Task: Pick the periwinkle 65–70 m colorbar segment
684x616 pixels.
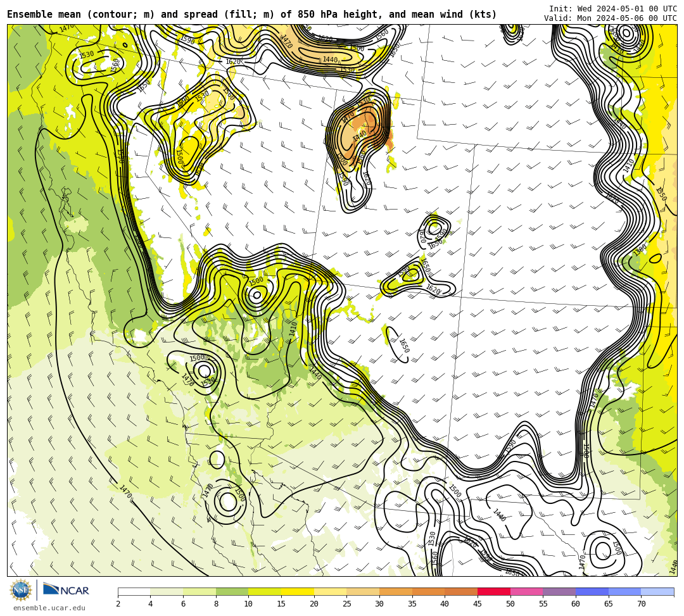Action: (x=624, y=591)
